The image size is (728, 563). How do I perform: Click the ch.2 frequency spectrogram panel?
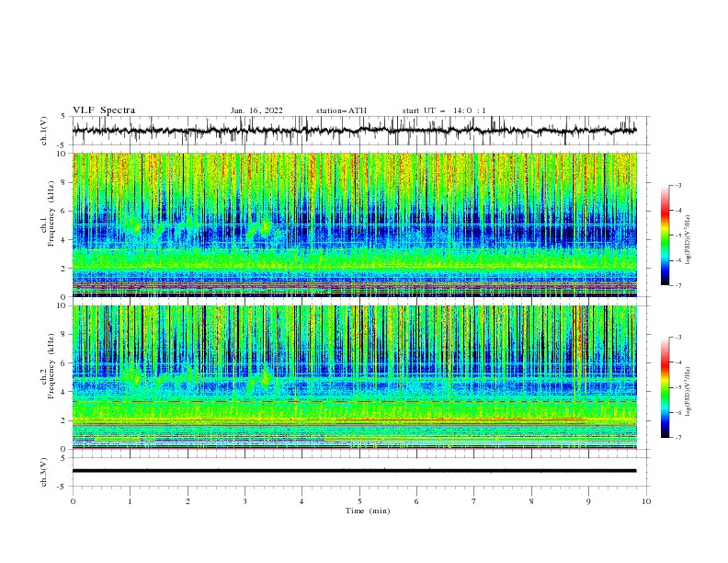click(354, 377)
